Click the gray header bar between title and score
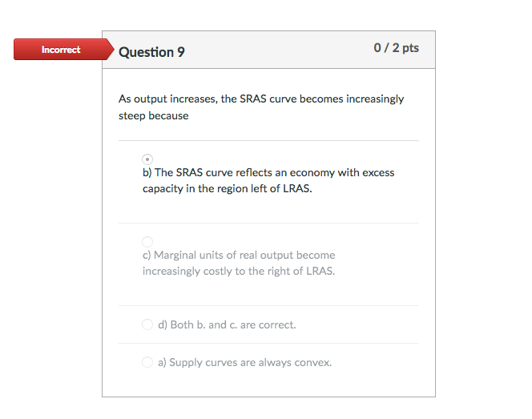532x419 pixels. click(278, 50)
